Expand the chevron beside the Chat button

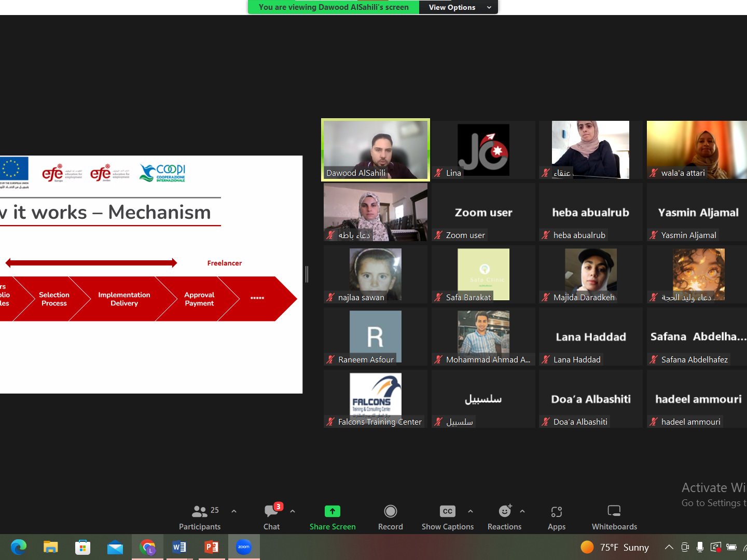click(x=293, y=511)
